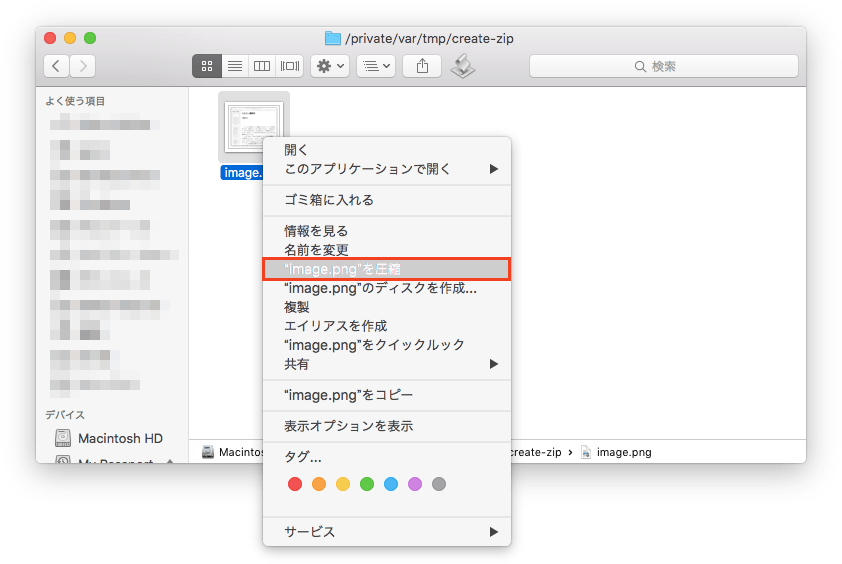Choose "image.png"をコピー menu item
842x564 pixels.
(x=387, y=395)
